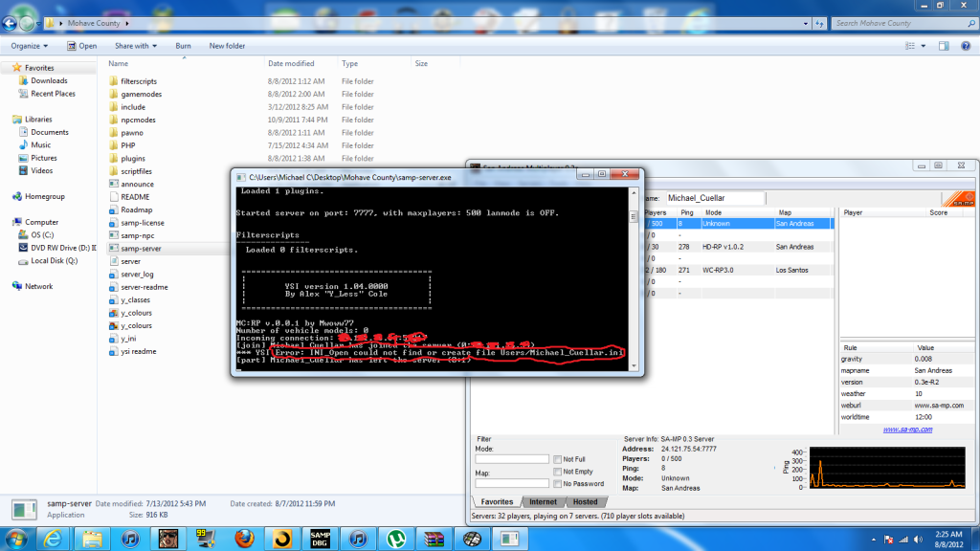Open Windows Explorer taskbar icon

[x=92, y=539]
